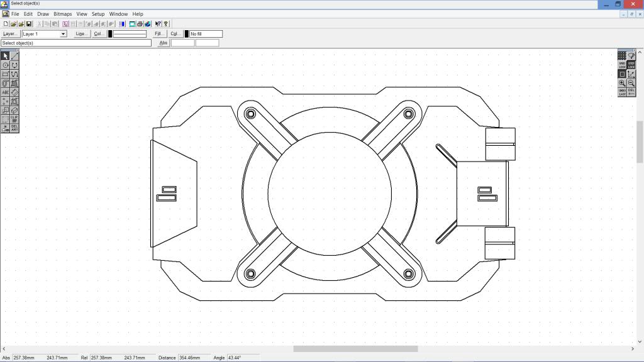Open the Help menu
644x362 pixels.
(138, 14)
